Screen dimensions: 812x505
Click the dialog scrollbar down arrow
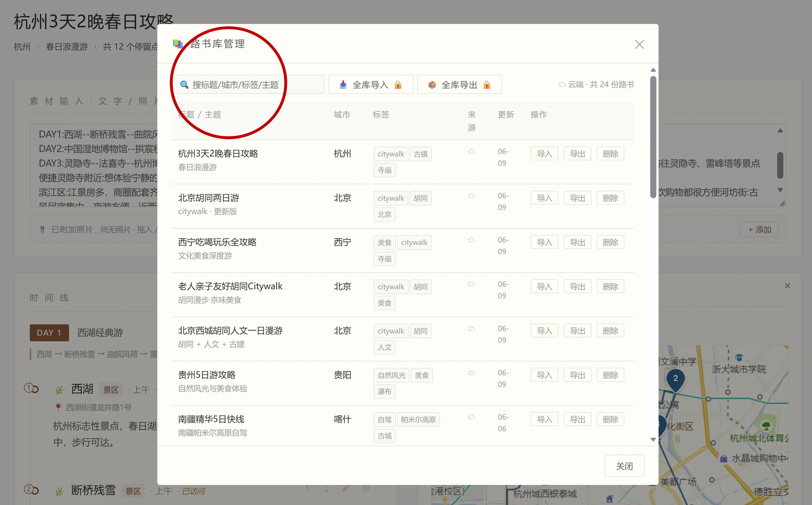(x=653, y=440)
